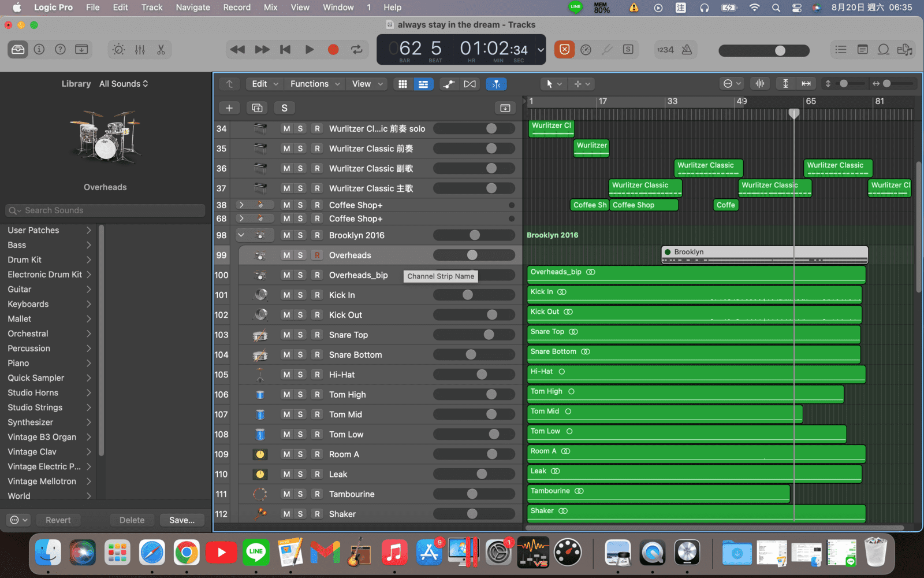Click the Revert button in Library
924x578 pixels.
pyautogui.click(x=58, y=520)
